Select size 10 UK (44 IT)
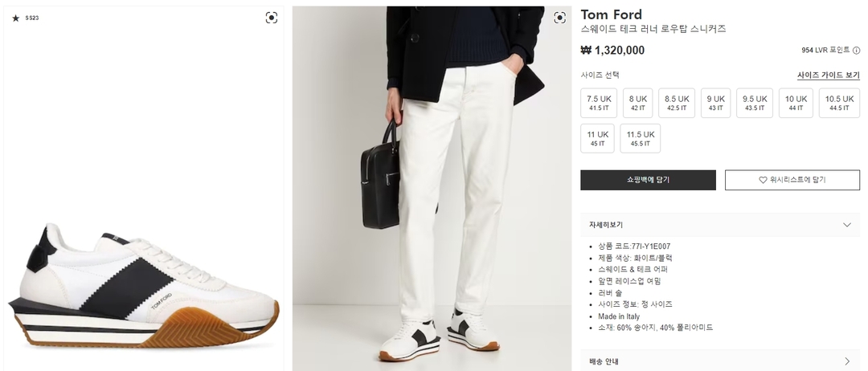 (x=796, y=103)
